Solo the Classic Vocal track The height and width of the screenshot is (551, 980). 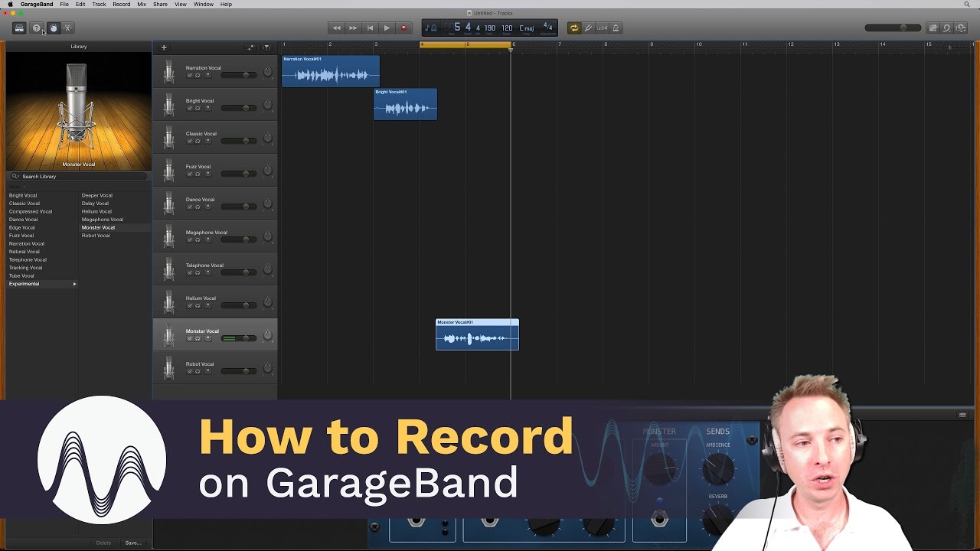click(x=198, y=141)
